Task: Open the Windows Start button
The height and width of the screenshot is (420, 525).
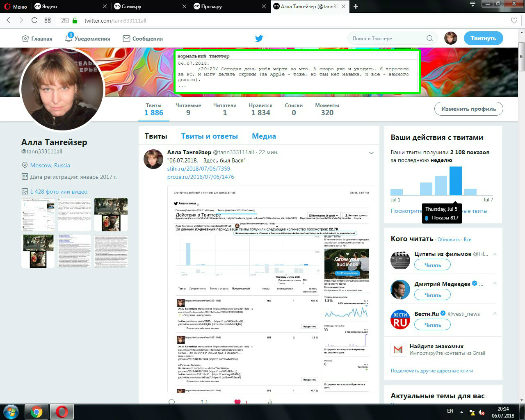Action: [11, 411]
